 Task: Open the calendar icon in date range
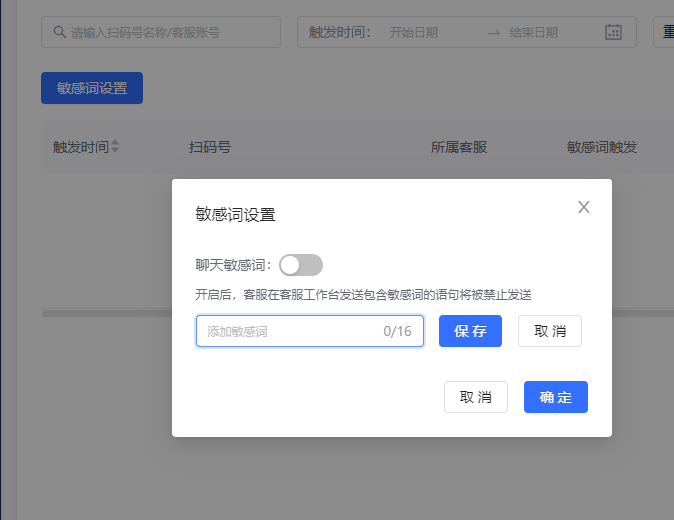pos(613,32)
